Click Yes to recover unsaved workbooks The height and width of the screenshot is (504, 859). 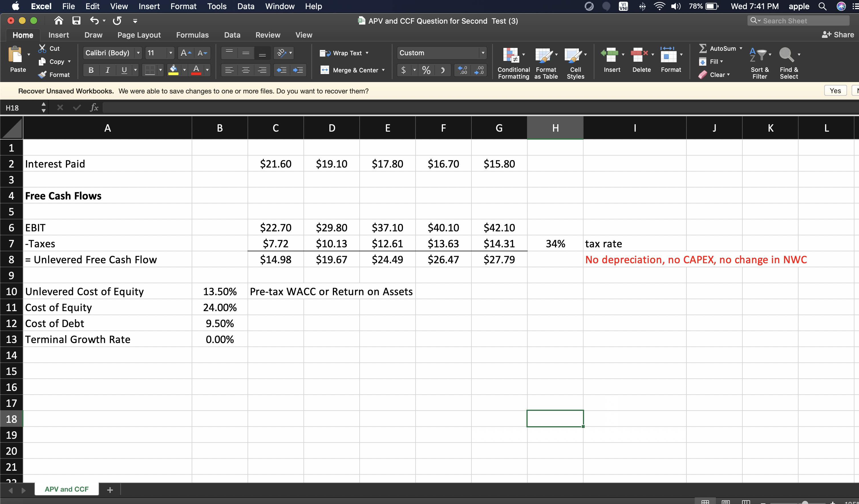point(836,90)
